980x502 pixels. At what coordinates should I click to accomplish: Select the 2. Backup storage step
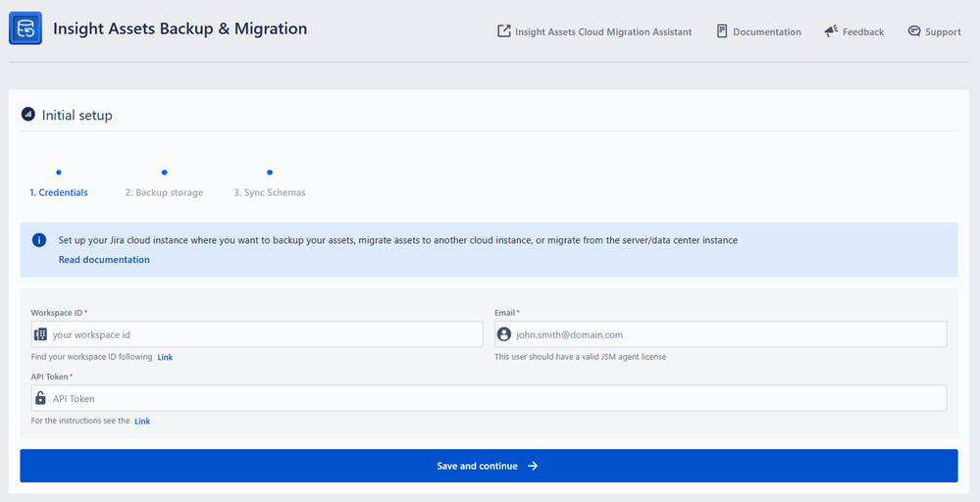point(165,192)
